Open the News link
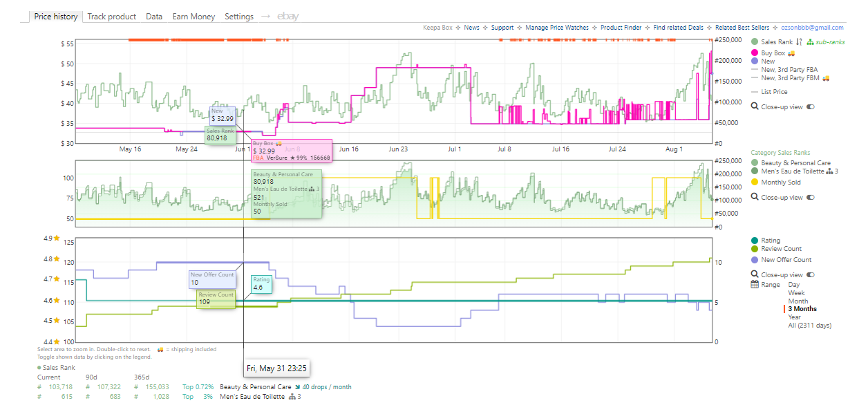This screenshot has height=403, width=868. tap(472, 28)
